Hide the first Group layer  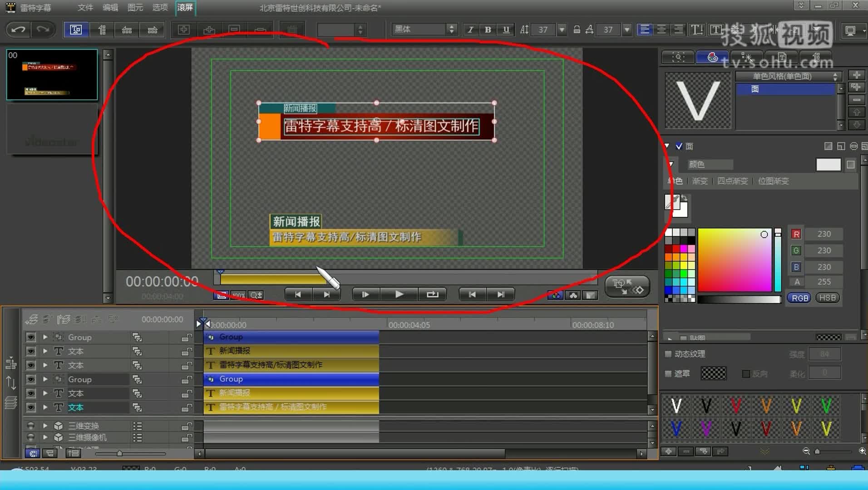click(31, 337)
